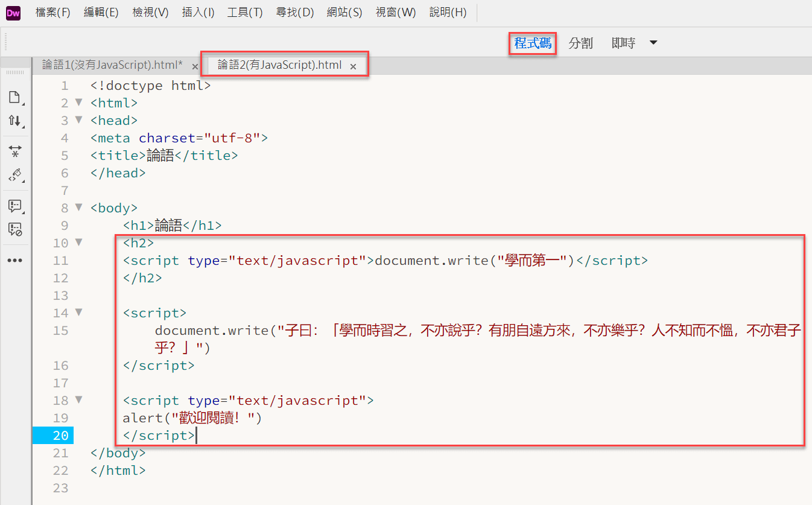Open the 檔案(F) menu
Viewport: 812px width, 505px height.
53,13
